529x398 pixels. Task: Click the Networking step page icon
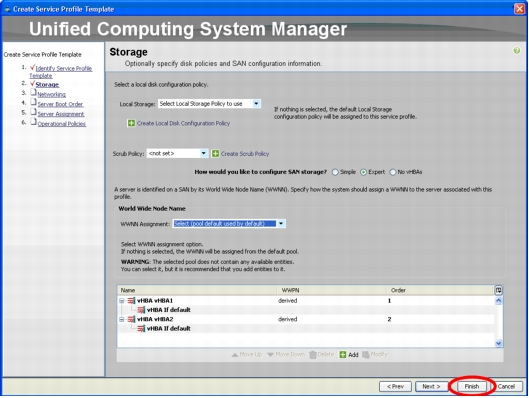33,92
